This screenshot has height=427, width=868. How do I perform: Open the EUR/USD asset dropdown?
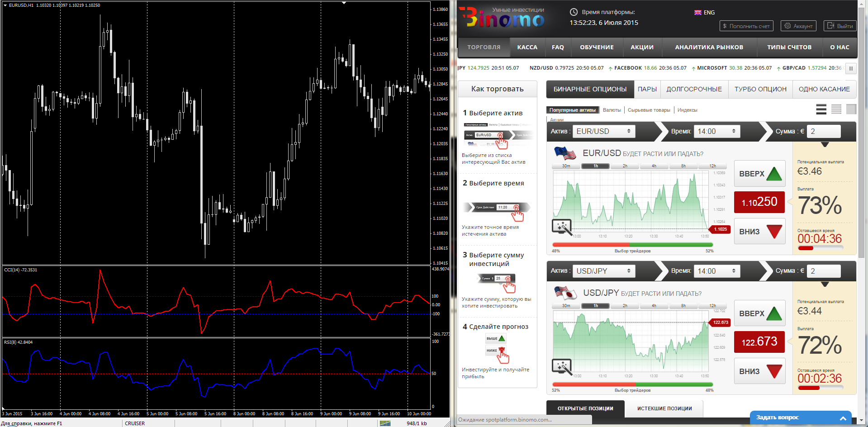point(603,131)
